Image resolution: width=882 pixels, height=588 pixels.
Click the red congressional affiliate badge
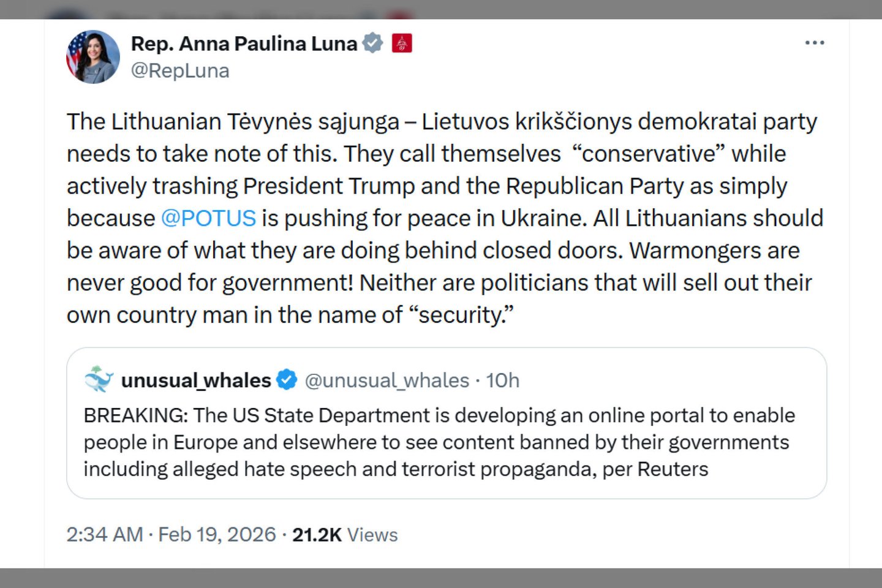[402, 43]
